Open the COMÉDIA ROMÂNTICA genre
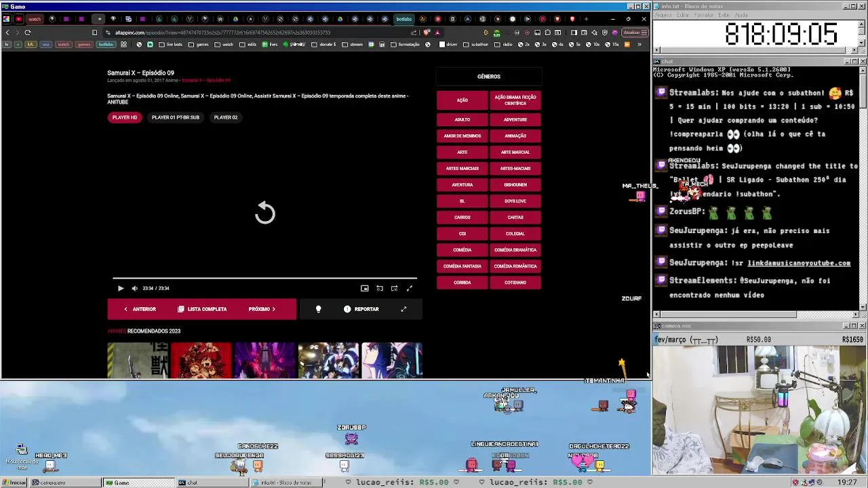The image size is (868, 488). tap(515, 266)
